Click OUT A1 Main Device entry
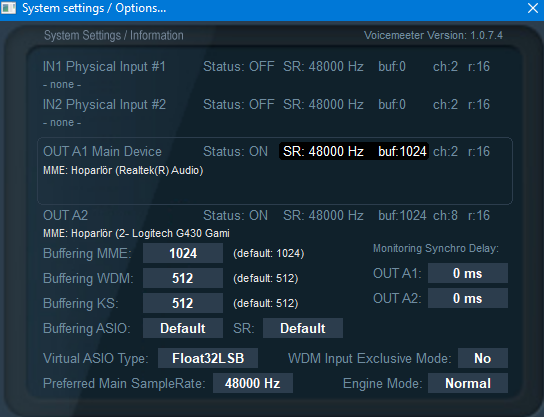Screen dimensions: 544x417 coord(275,171)
